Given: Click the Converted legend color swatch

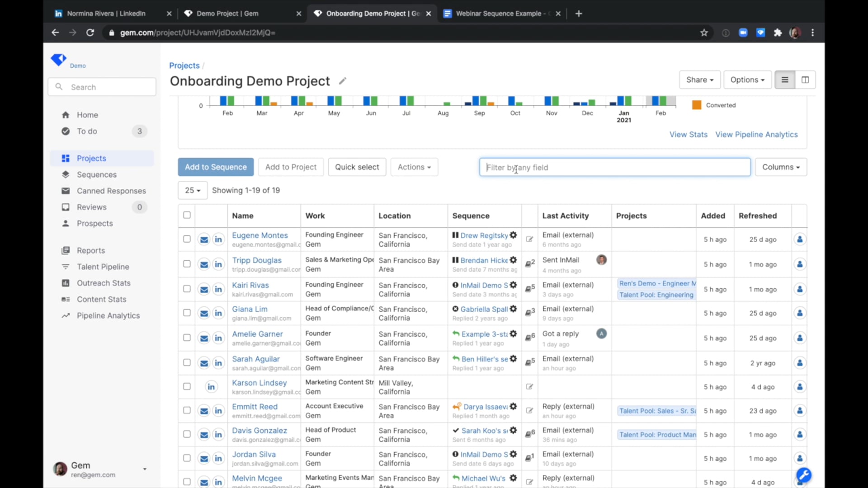Looking at the screenshot, I should (x=696, y=105).
